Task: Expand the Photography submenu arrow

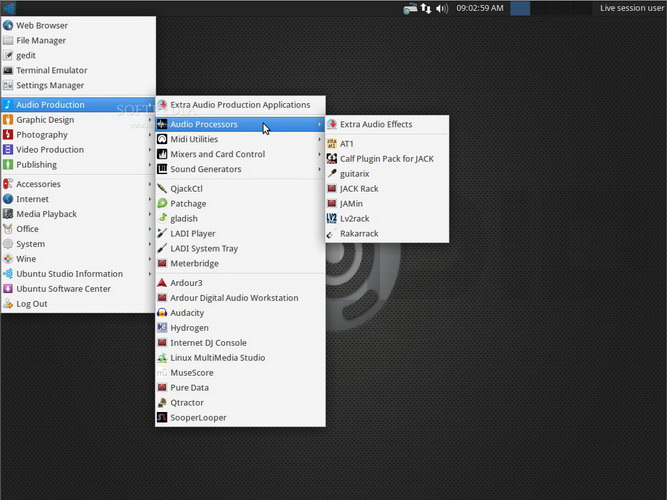Action: click(x=150, y=135)
